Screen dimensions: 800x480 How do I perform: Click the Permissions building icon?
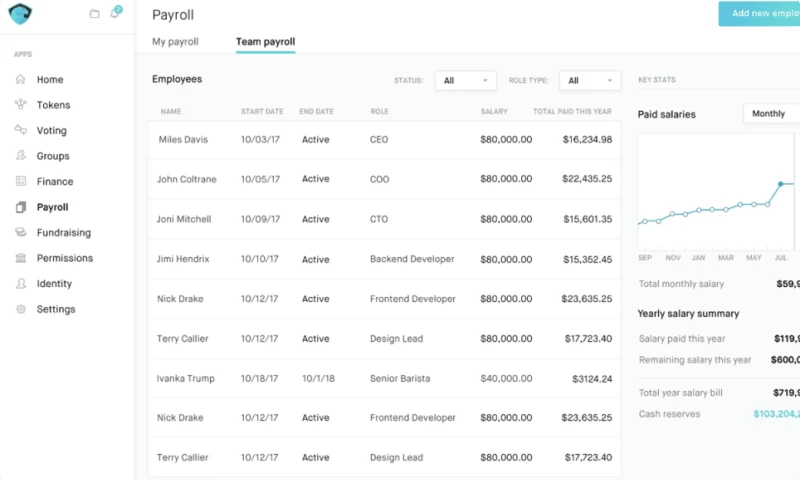pyautogui.click(x=20, y=258)
